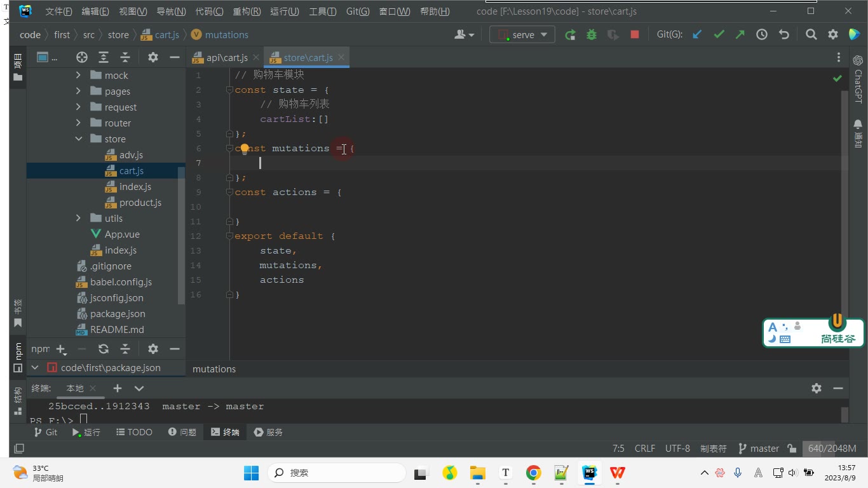Viewport: 868px width, 488px height.
Task: Open product.js in project tree
Action: click(x=140, y=202)
